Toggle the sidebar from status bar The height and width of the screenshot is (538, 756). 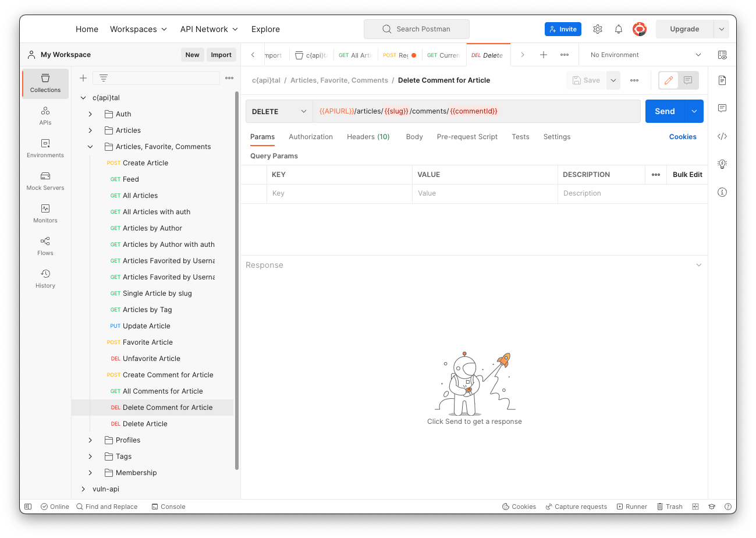28,507
